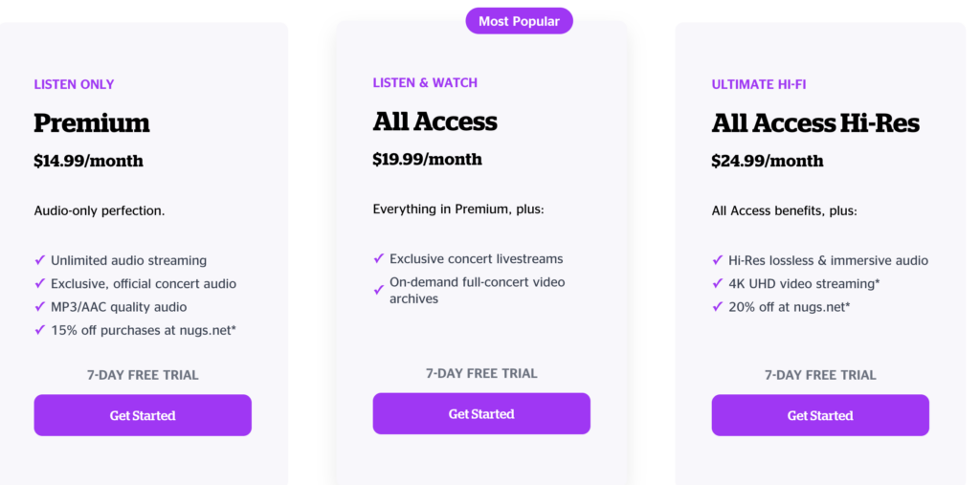Click checkmark beside Hi-Res lossless & immersive audio
The width and height of the screenshot is (980, 485).
pyautogui.click(x=718, y=260)
